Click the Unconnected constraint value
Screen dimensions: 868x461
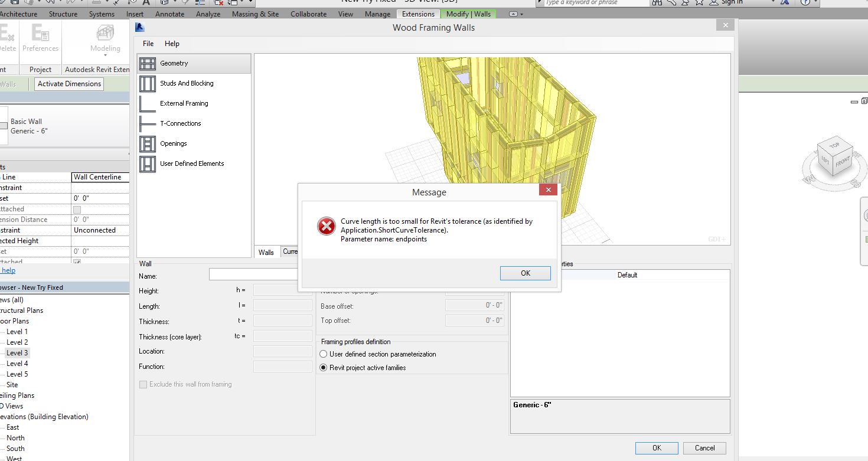(x=100, y=230)
